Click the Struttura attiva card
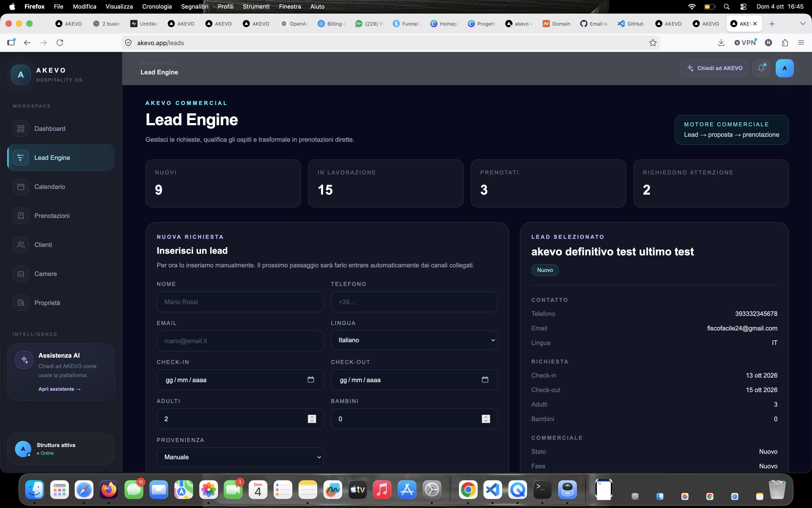 tap(61, 449)
